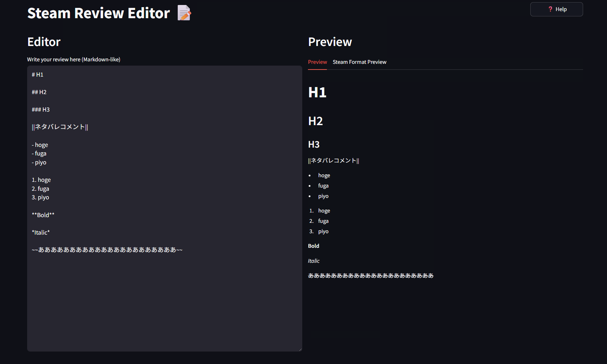This screenshot has width=607, height=364.
Task: Click the H2 heading in the preview
Action: coord(315,121)
